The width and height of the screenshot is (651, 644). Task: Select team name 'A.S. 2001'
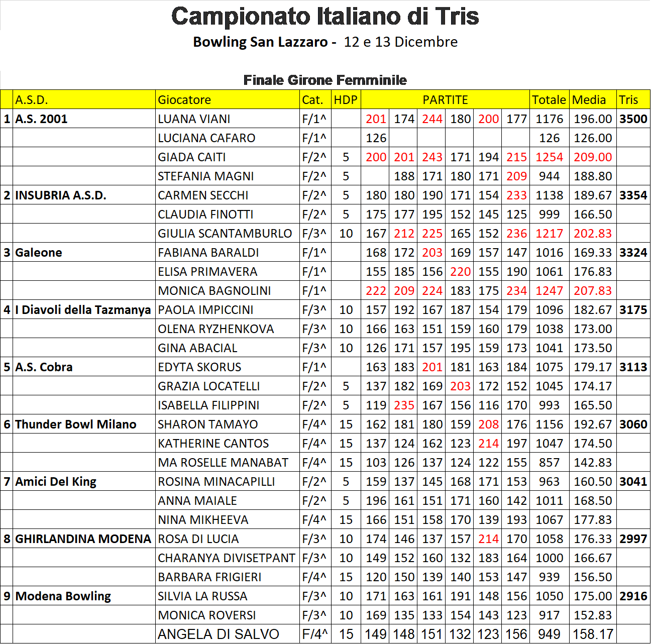click(x=41, y=119)
